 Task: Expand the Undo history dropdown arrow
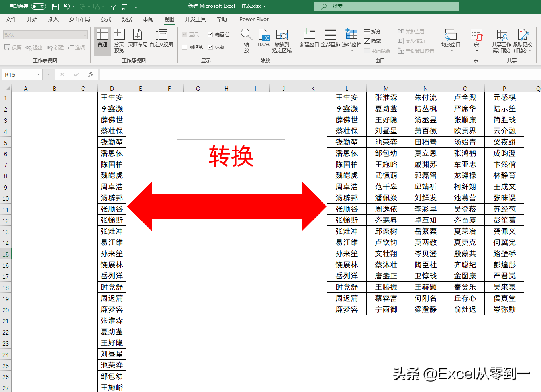pos(74,7)
